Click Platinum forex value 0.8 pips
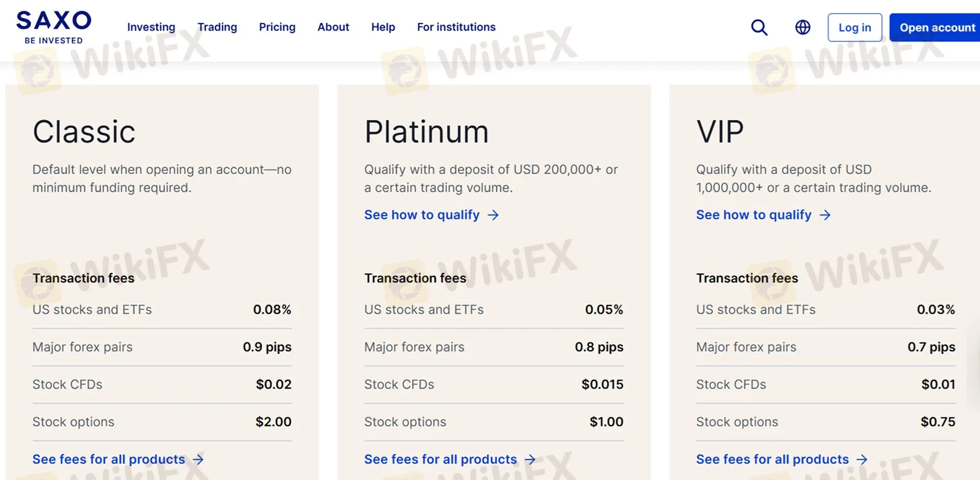Screen dimensions: 980x480 pyautogui.click(x=599, y=347)
